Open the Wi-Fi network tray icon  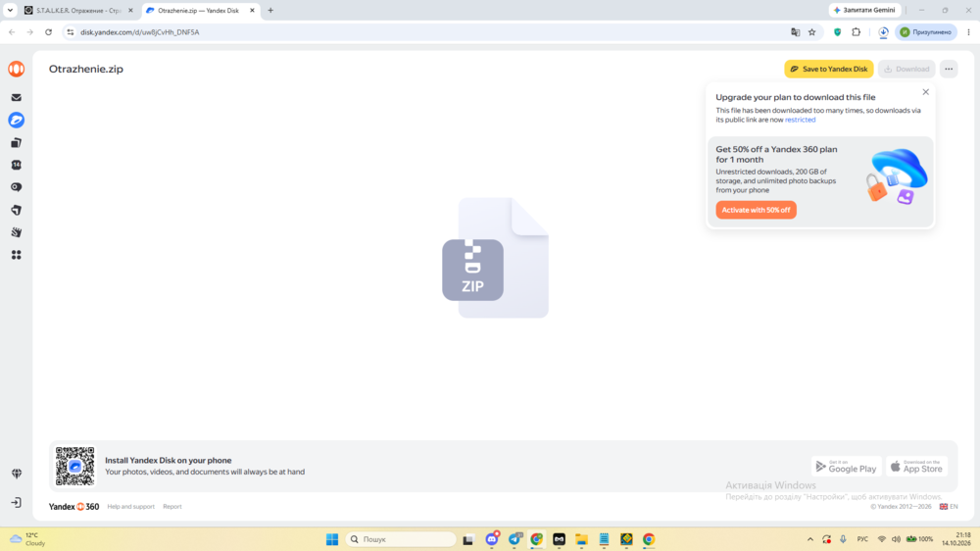point(882,539)
